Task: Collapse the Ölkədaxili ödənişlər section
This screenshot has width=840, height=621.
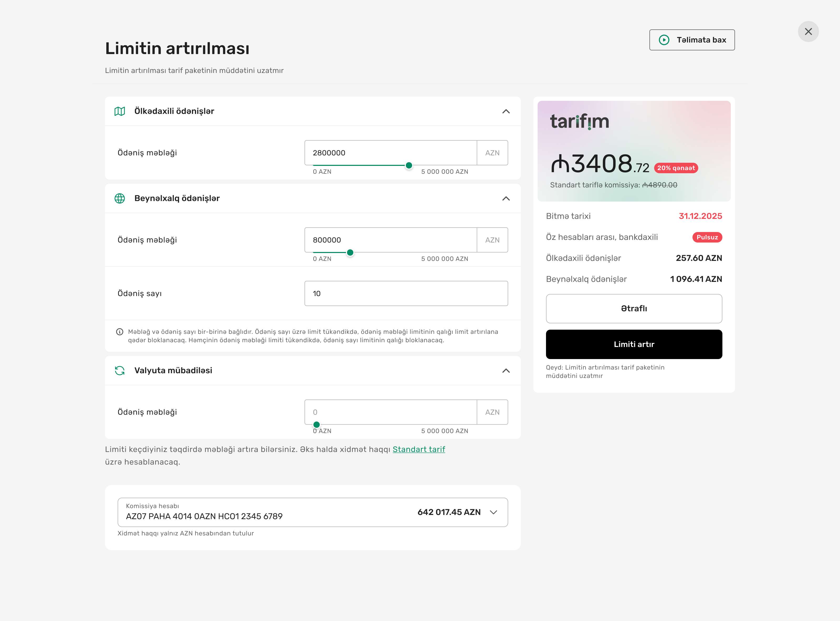Action: click(506, 111)
